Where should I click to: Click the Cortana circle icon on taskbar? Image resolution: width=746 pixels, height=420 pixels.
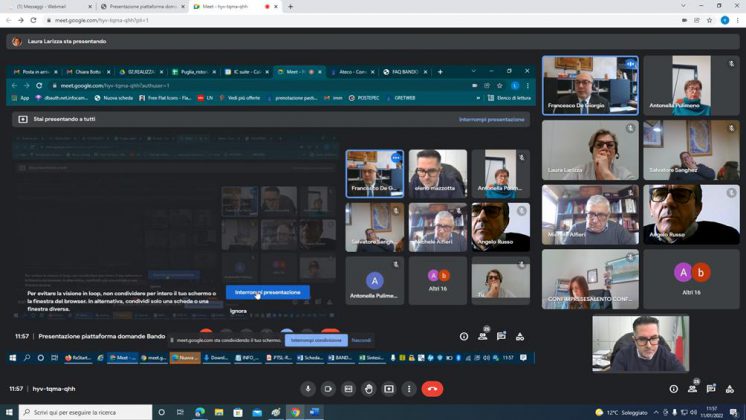coord(161,412)
